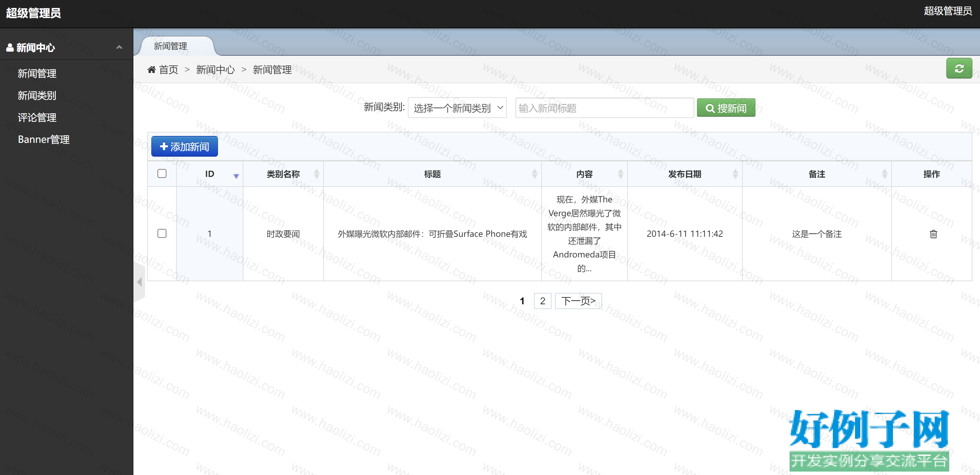This screenshot has height=475, width=980.
Task: Click 超级管理员 title at top left
Action: point(33,13)
